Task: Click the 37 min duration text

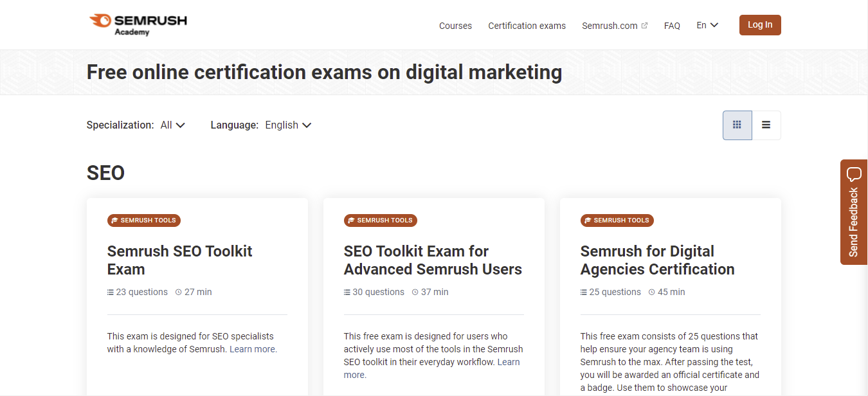Action: click(x=435, y=292)
